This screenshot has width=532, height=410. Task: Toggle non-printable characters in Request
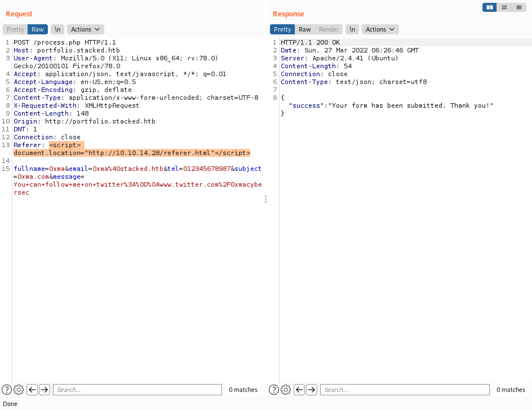(57, 29)
